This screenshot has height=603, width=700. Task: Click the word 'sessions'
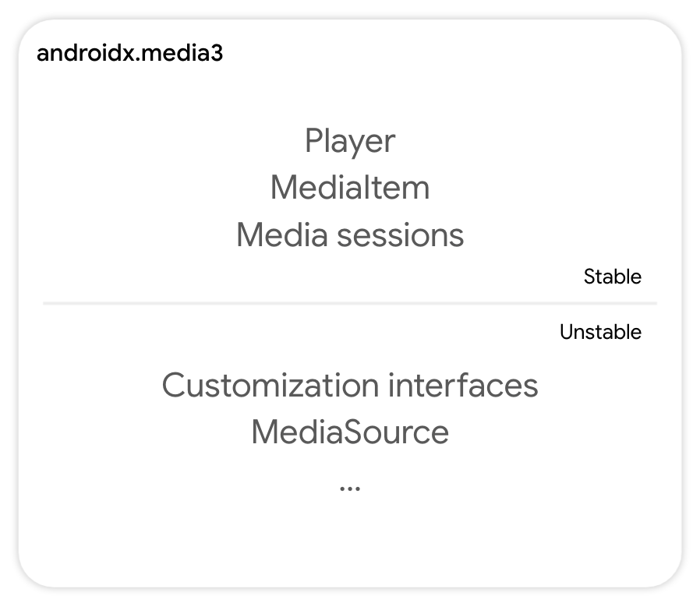[401, 235]
